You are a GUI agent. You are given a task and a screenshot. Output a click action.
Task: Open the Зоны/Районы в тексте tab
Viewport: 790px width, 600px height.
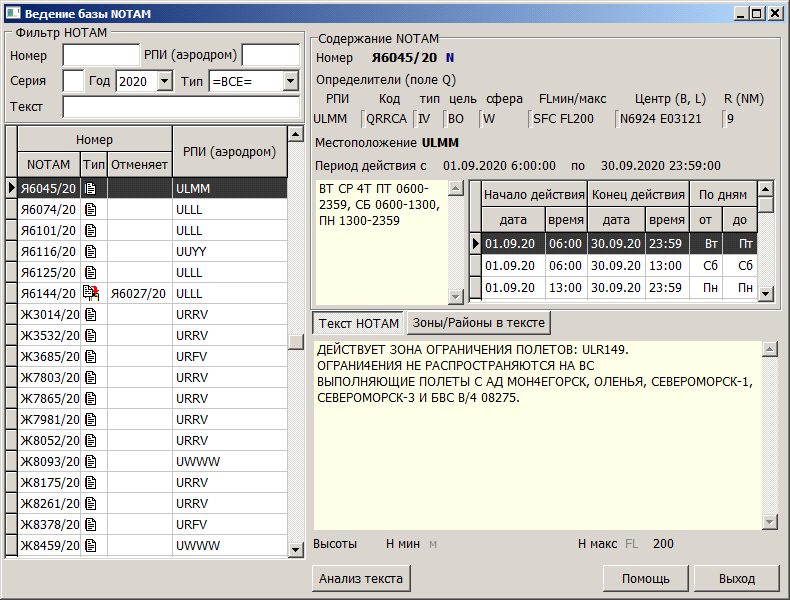(x=478, y=323)
